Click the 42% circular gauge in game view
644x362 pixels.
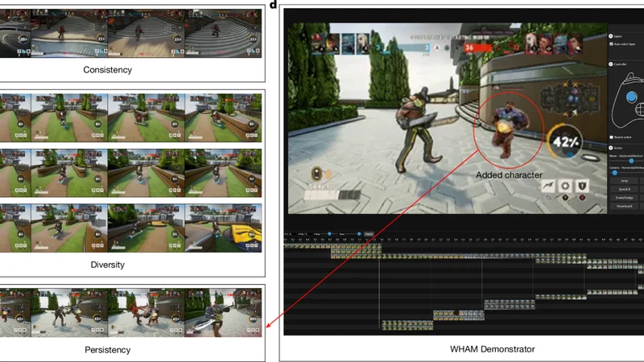tap(565, 142)
